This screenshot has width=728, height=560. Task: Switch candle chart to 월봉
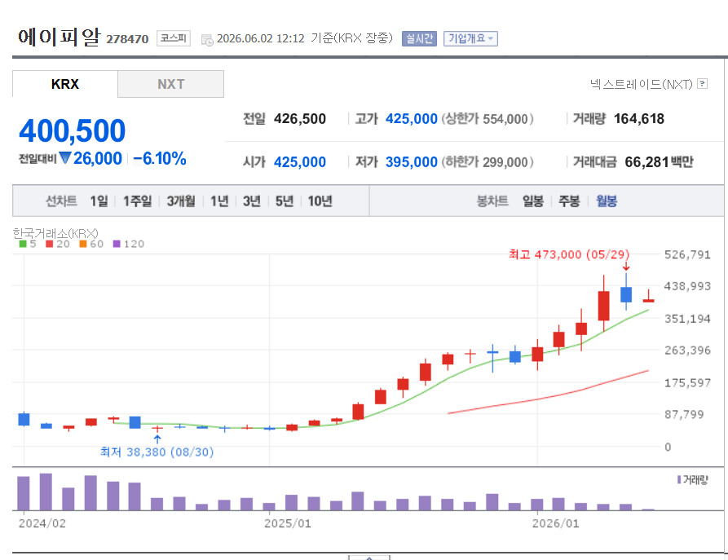pyautogui.click(x=607, y=201)
